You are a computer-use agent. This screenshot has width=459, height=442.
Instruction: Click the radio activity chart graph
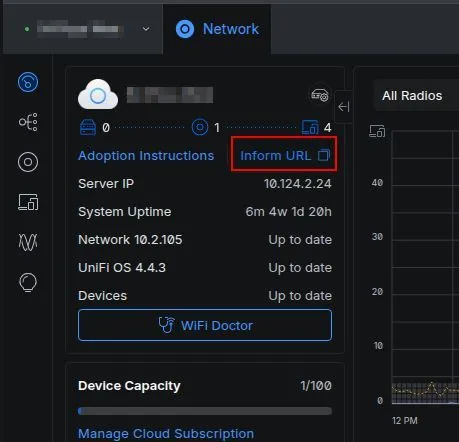tap(425, 267)
